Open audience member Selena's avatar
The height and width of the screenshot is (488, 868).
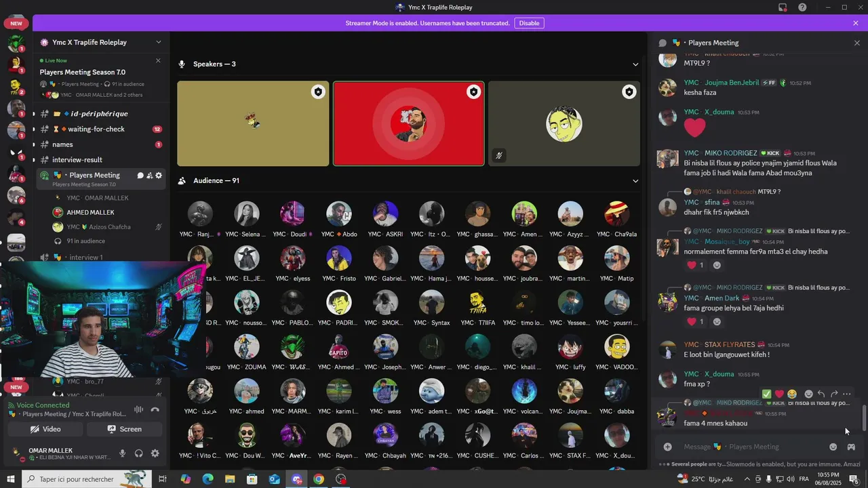coord(247,213)
